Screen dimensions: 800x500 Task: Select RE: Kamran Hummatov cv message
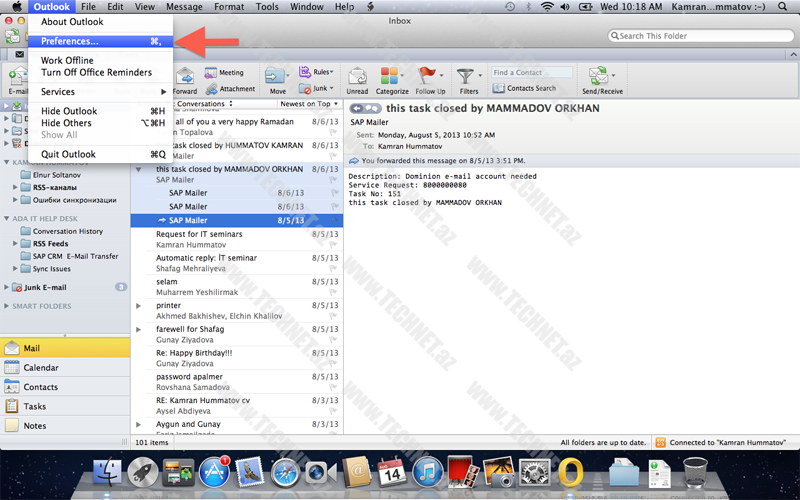click(x=237, y=406)
